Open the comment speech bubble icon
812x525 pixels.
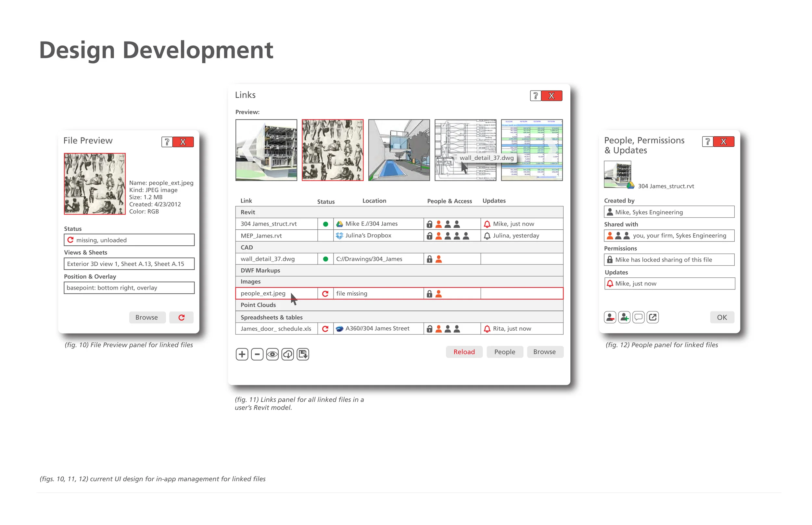click(638, 317)
